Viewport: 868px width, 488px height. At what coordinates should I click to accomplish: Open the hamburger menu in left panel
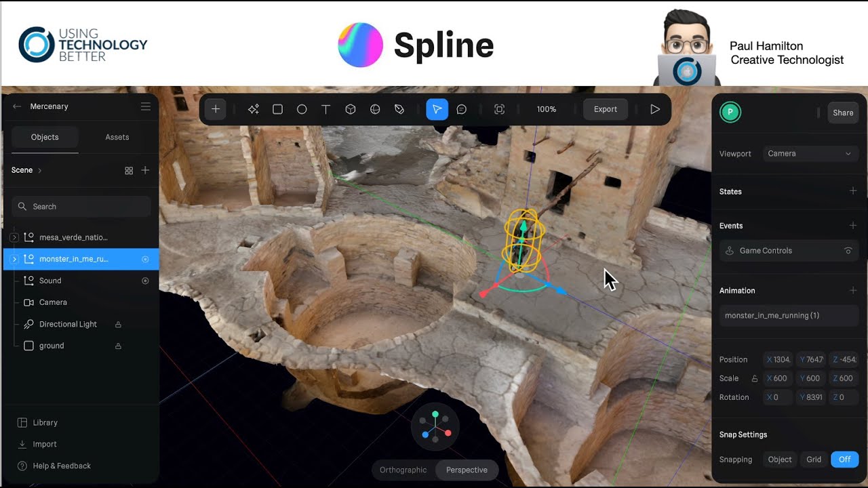(x=145, y=106)
